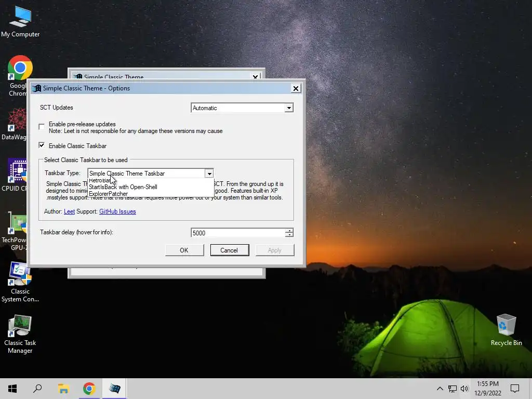Switch to Chrome on the taskbar

pos(89,389)
